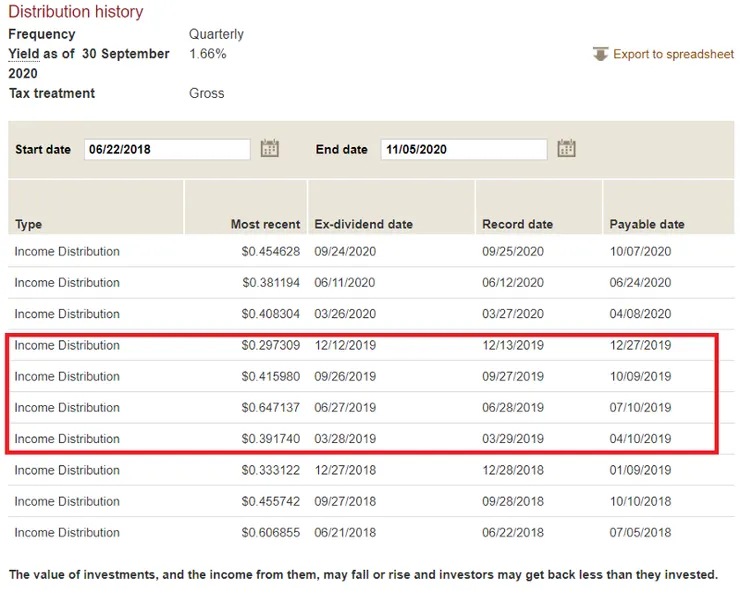This screenshot has width=740, height=591.
Task: Open the Start date calendar picker icon
Action: (x=270, y=148)
